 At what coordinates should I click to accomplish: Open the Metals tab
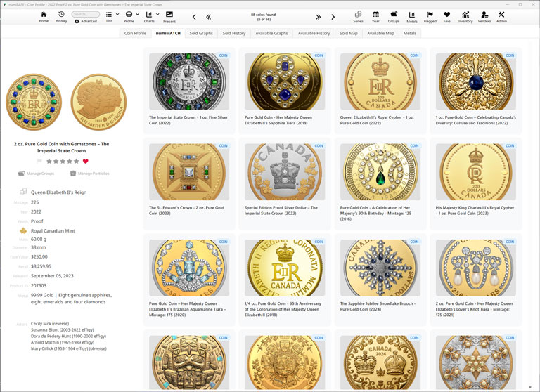pyautogui.click(x=410, y=34)
